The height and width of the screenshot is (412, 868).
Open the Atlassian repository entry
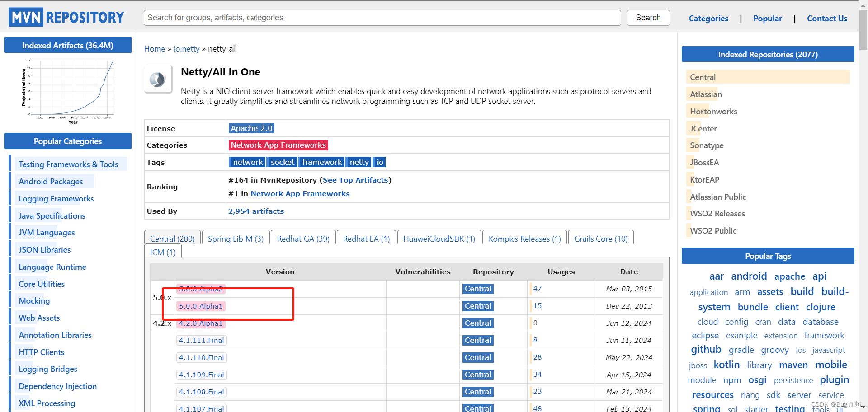[706, 94]
